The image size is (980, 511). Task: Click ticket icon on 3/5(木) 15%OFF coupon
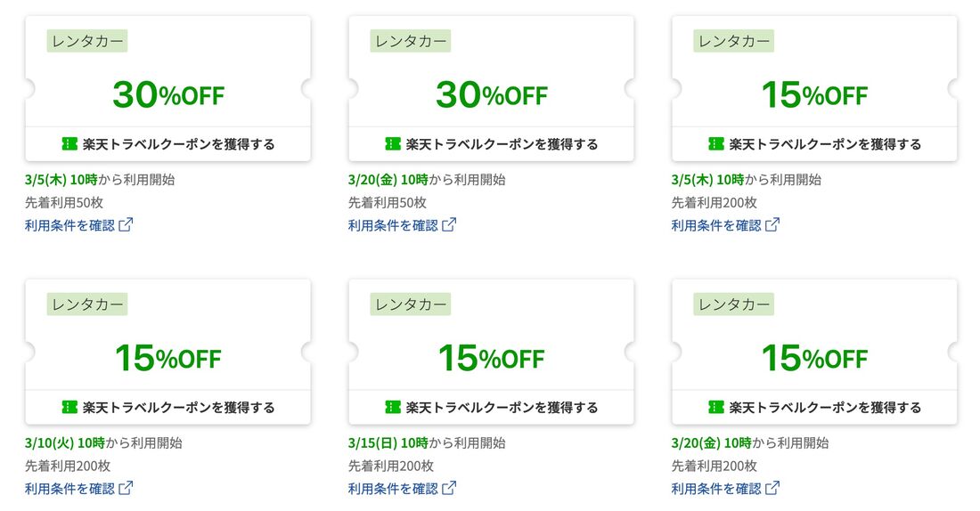click(716, 144)
